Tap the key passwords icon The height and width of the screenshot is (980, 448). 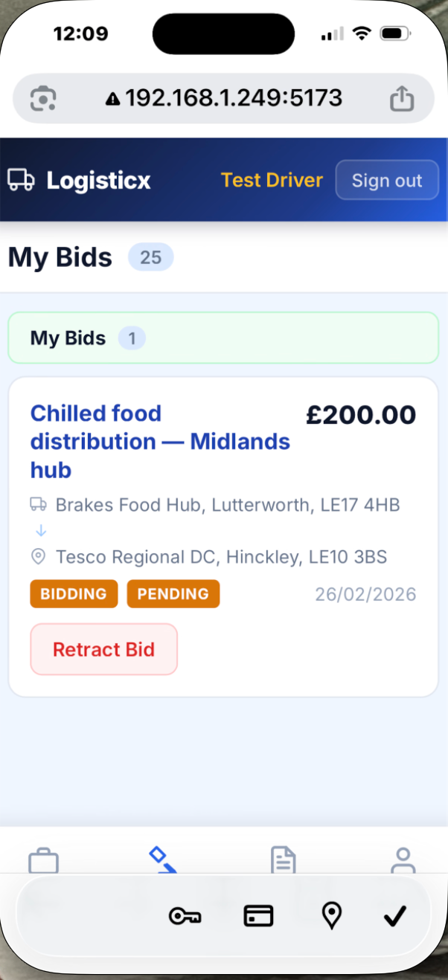pyautogui.click(x=185, y=916)
